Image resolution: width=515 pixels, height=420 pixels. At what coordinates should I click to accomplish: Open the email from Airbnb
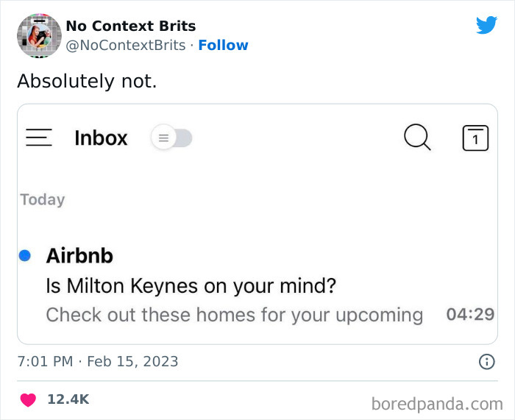tap(79, 255)
